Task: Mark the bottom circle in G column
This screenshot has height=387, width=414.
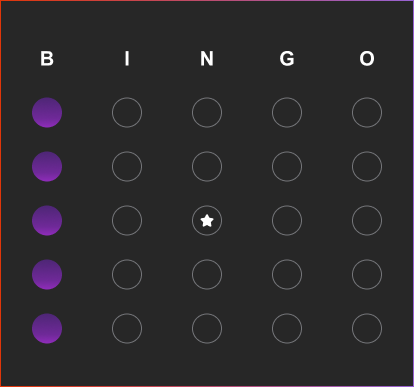Action: tap(287, 329)
